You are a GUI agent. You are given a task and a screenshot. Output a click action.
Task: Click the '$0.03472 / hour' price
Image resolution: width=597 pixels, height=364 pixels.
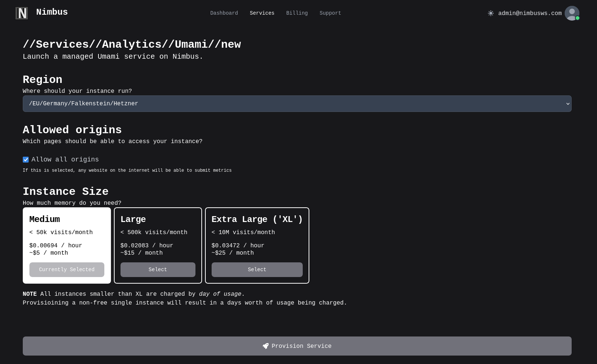238,246
